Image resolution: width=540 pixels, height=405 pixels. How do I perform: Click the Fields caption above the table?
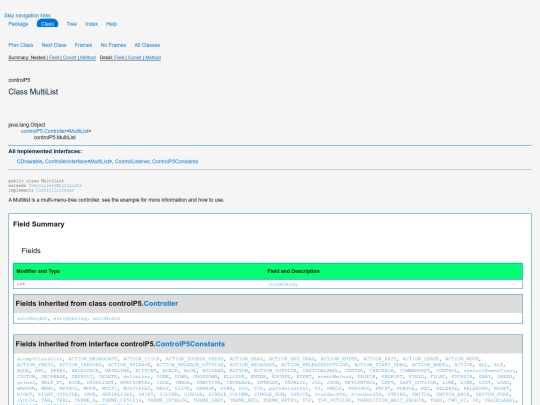point(31,251)
